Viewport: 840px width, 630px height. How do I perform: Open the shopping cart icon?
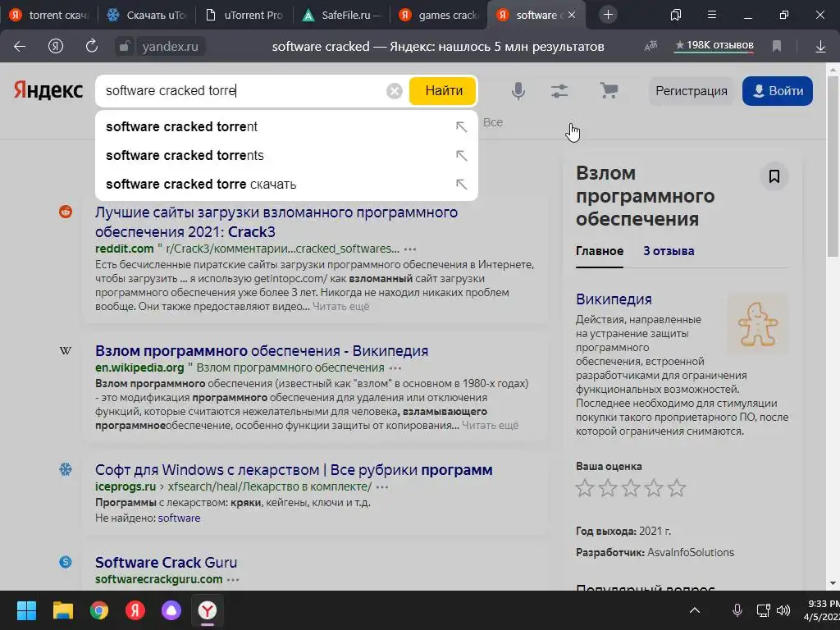click(609, 90)
